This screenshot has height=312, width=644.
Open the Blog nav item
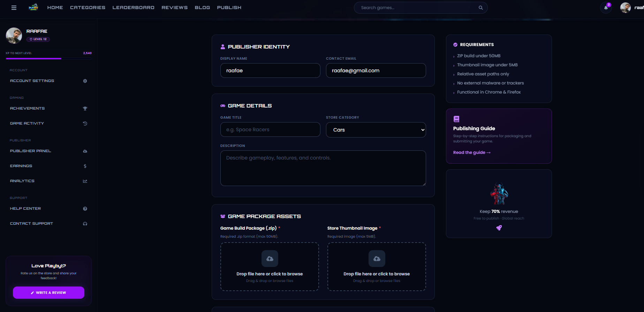[202, 8]
